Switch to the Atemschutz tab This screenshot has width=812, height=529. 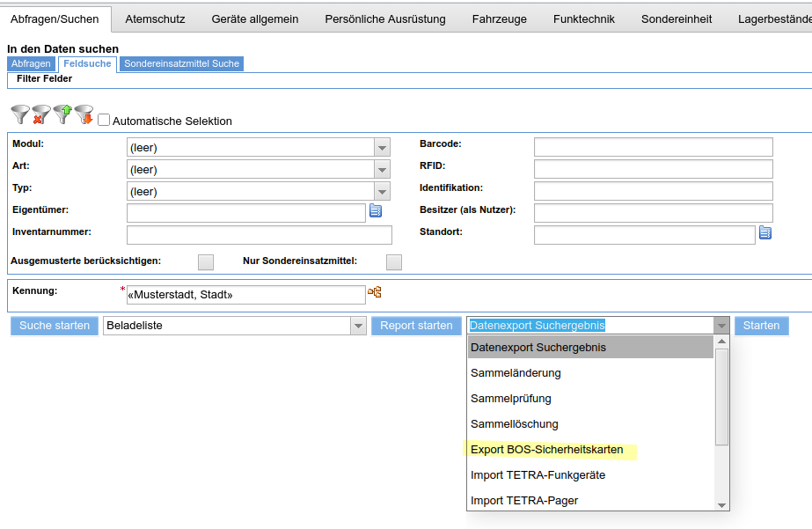pos(155,19)
